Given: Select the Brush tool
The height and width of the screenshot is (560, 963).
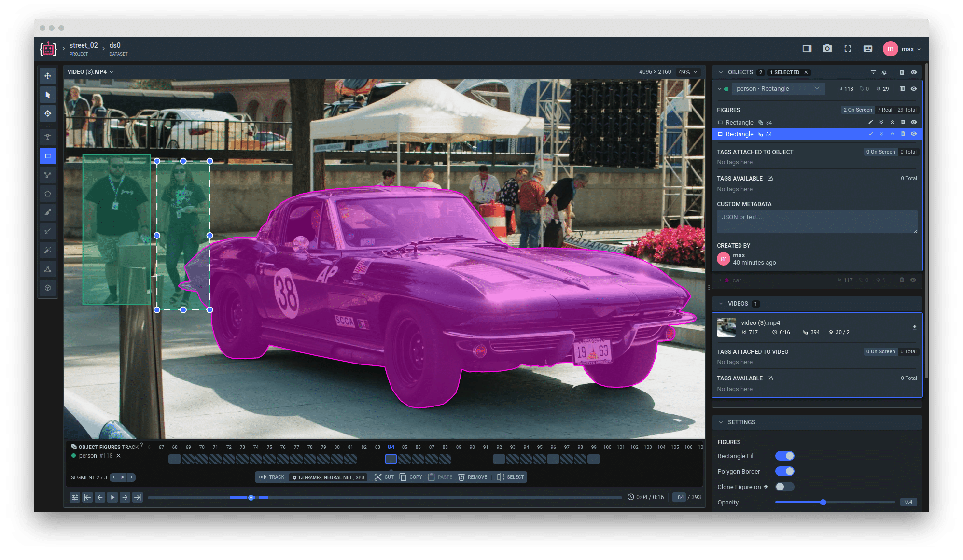Looking at the screenshot, I should tap(48, 212).
